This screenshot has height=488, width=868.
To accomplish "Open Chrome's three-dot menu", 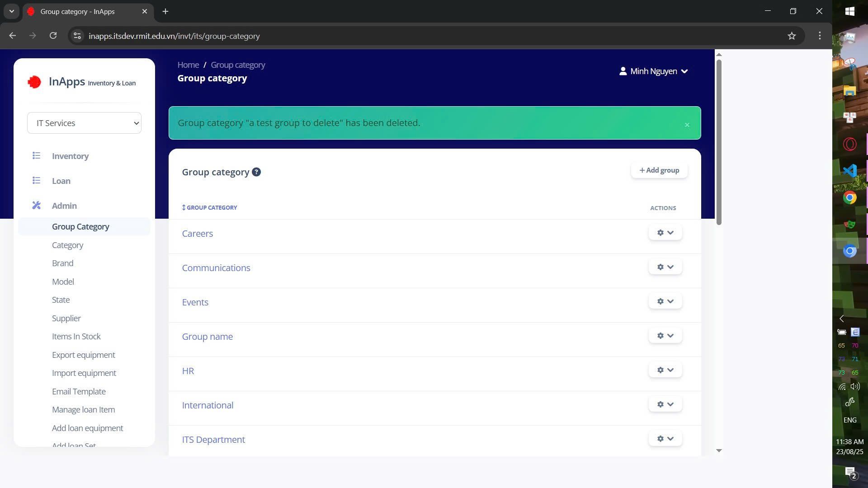I will pyautogui.click(x=820, y=36).
